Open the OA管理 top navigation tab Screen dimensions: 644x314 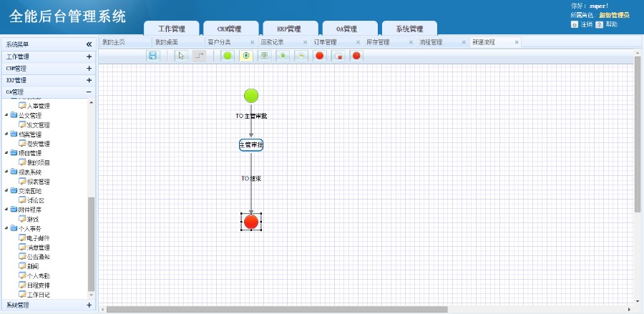click(351, 29)
